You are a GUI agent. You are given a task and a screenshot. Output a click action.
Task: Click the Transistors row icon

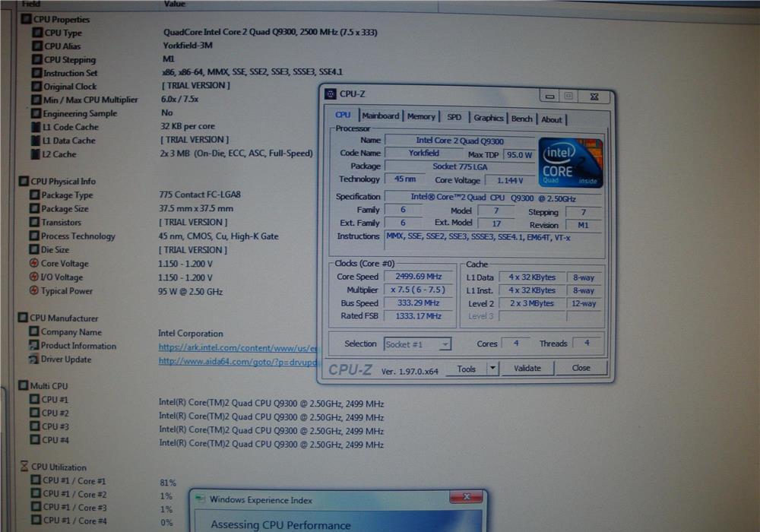[34, 222]
